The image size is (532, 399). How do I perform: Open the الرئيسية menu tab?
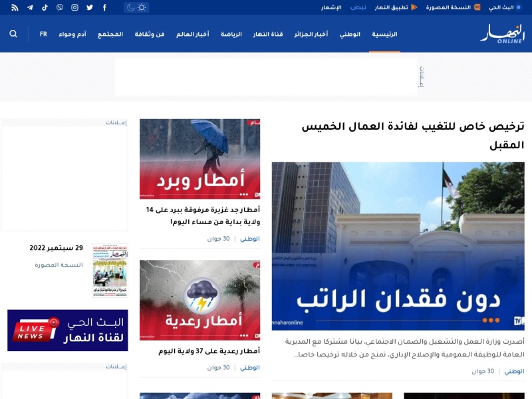384,34
